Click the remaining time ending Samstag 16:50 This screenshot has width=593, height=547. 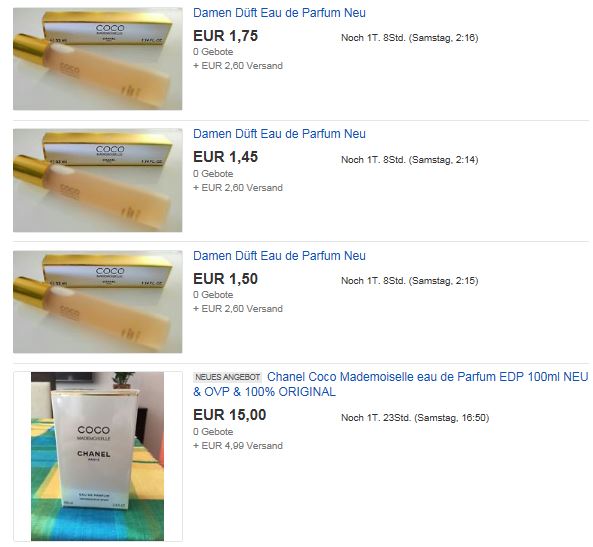pyautogui.click(x=415, y=418)
